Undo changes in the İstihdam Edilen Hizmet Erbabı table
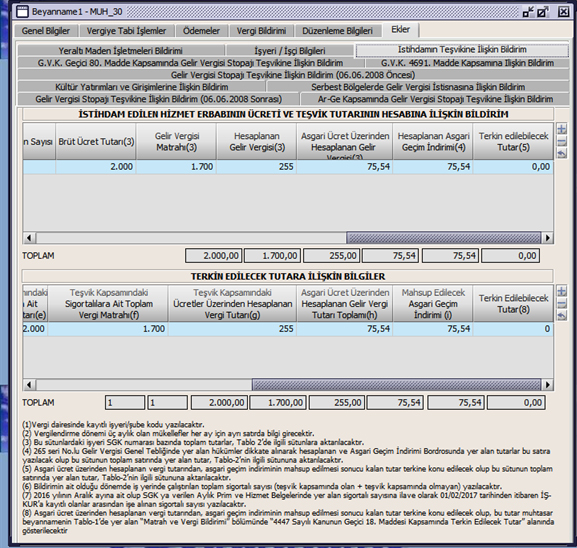 coord(562,153)
